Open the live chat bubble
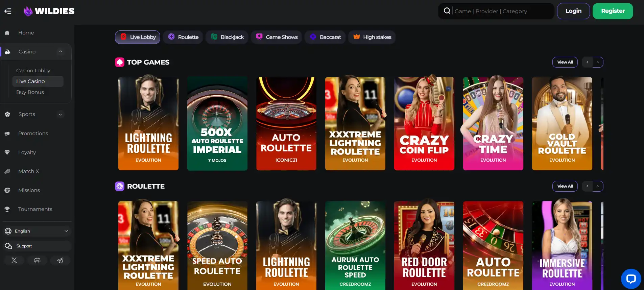The height and width of the screenshot is (290, 644). click(x=631, y=279)
